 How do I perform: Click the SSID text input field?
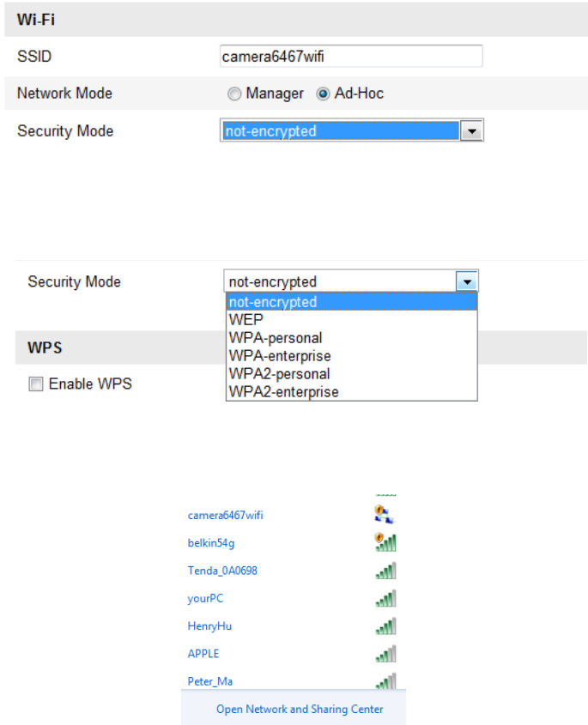351,57
